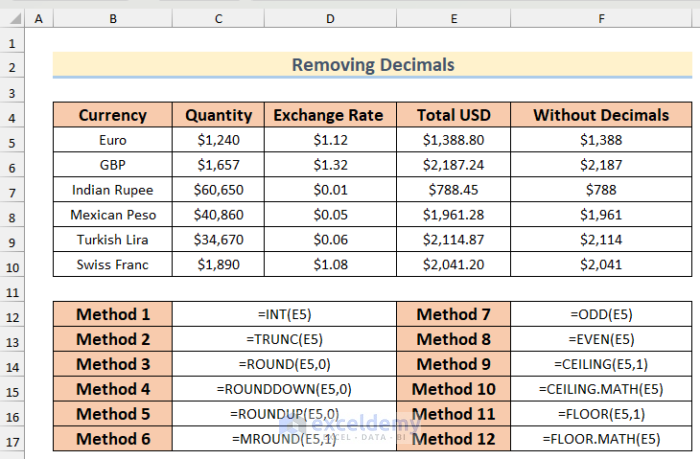
Task: Select column E header
Action: 454,19
